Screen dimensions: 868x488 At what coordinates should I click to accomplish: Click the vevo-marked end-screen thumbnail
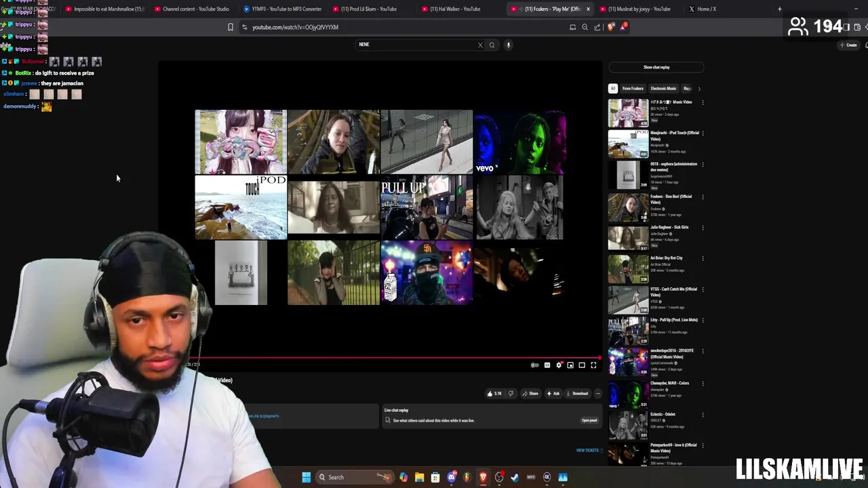[x=519, y=142]
